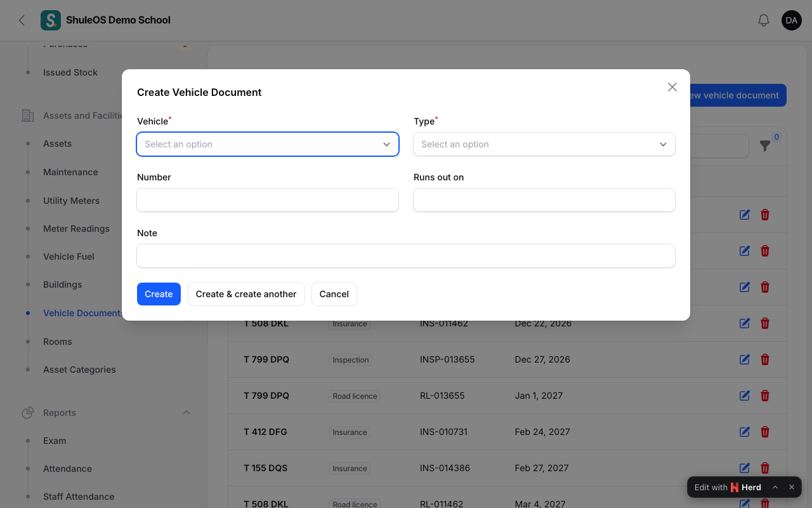Click the blue Create button

pos(159,294)
